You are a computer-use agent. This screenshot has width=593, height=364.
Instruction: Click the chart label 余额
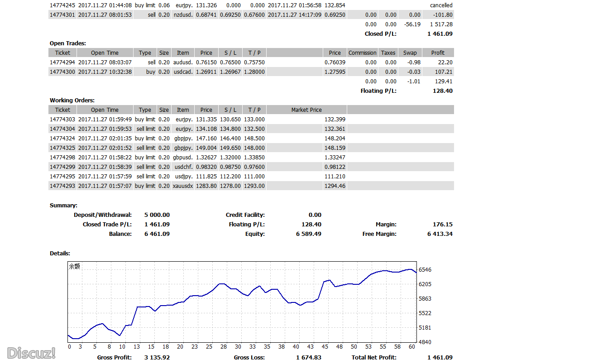[75, 266]
